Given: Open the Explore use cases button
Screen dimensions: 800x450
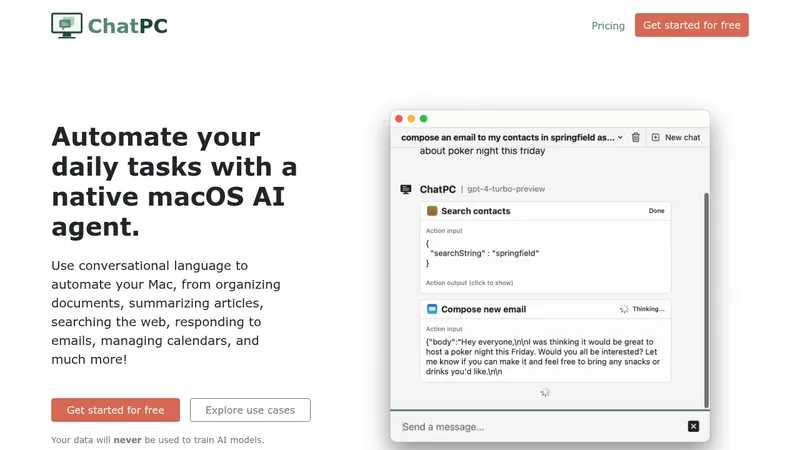Looking at the screenshot, I should [250, 410].
